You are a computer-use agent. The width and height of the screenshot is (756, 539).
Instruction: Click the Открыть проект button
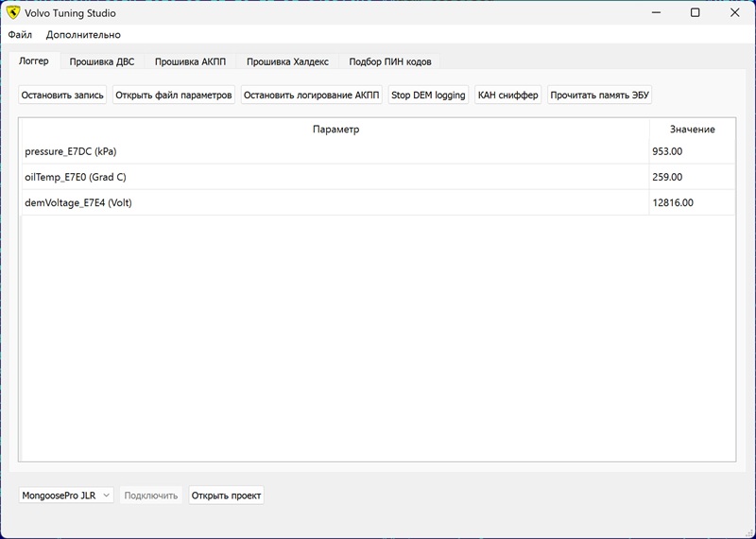[226, 496]
